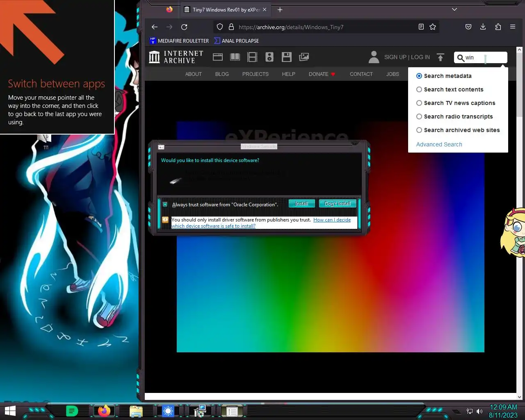Click the magnifier icon in search box
This screenshot has width=525, height=420.
(461, 58)
